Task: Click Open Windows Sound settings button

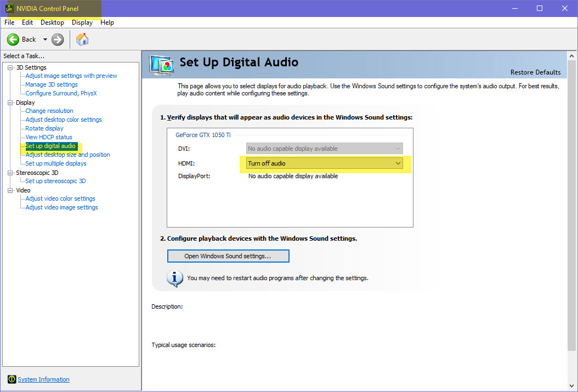Action: coord(228,256)
